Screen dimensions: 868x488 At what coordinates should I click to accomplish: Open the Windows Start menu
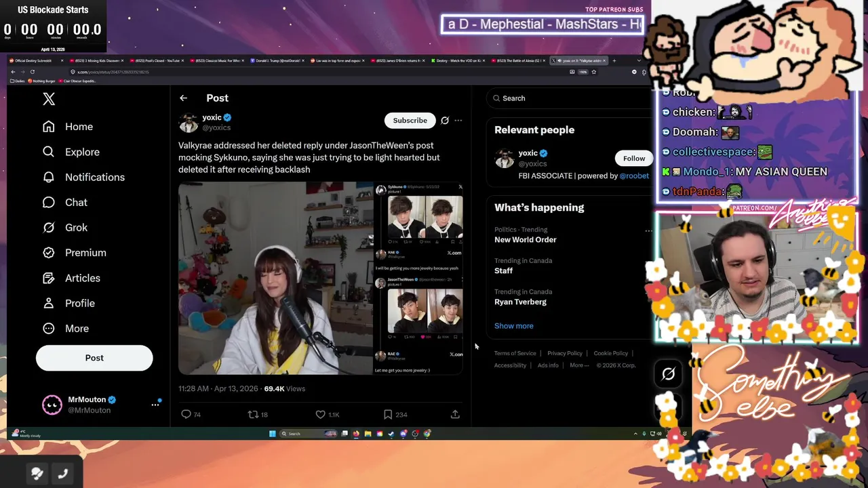click(x=272, y=434)
